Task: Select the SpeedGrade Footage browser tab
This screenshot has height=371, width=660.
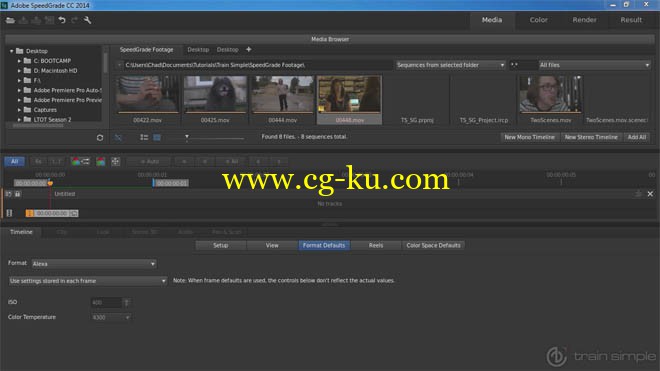Action: tap(146, 50)
